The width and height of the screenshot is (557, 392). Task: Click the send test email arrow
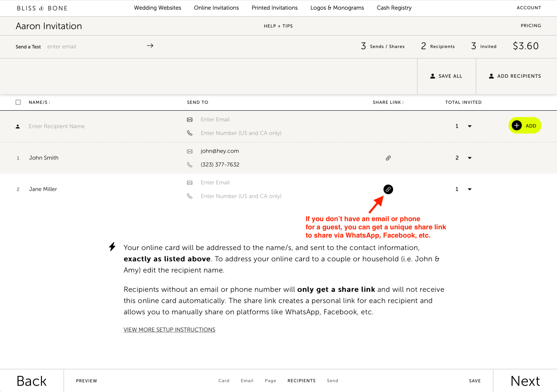coord(150,46)
